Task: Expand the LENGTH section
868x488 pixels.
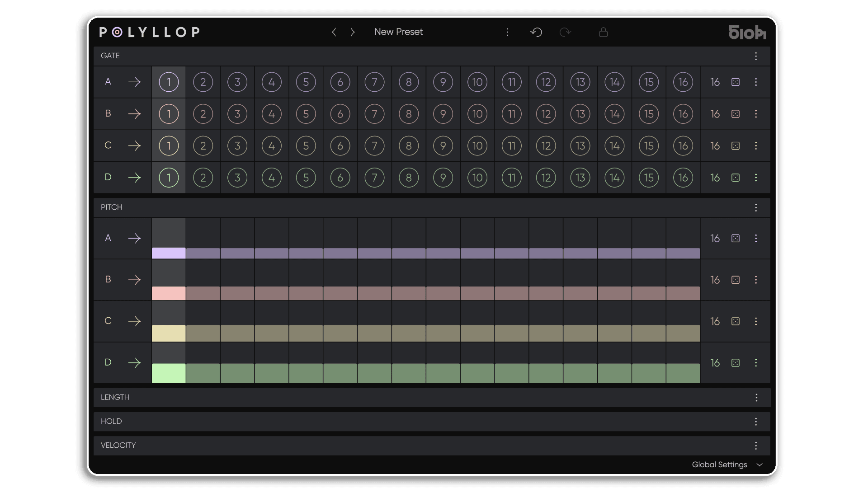Action: point(432,398)
